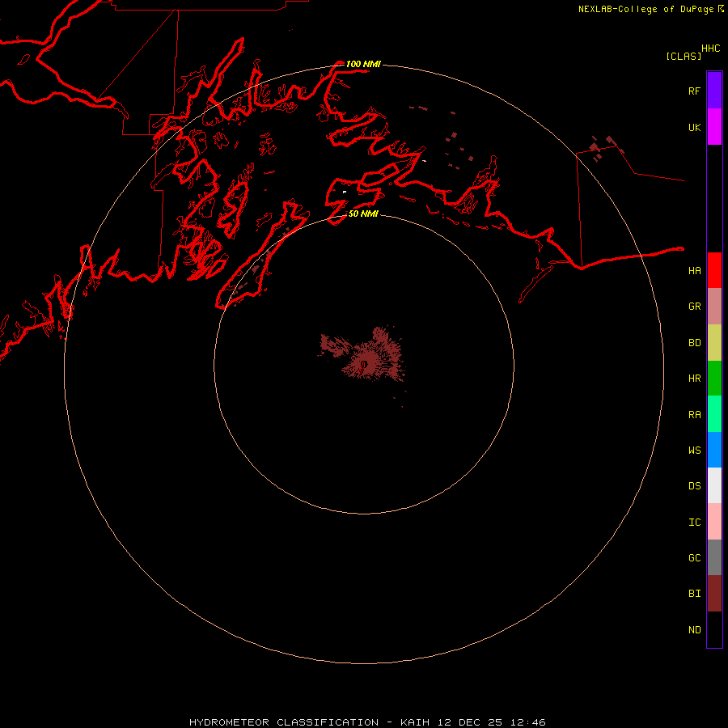The image size is (728, 728).
Task: Click the UK magenta color swatch
Action: coord(714,127)
